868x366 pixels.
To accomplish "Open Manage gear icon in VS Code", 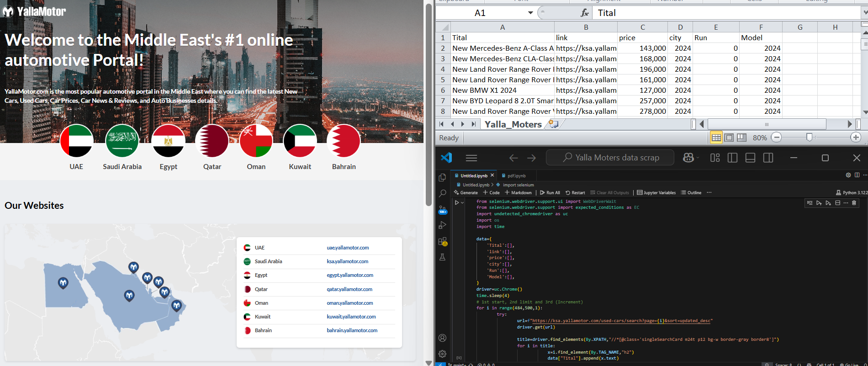I will coord(442,354).
